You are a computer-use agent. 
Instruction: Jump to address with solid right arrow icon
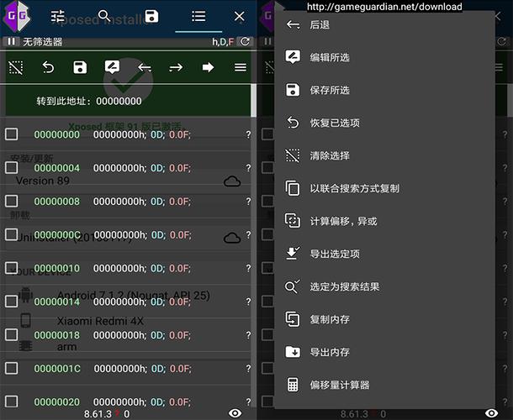pos(208,68)
